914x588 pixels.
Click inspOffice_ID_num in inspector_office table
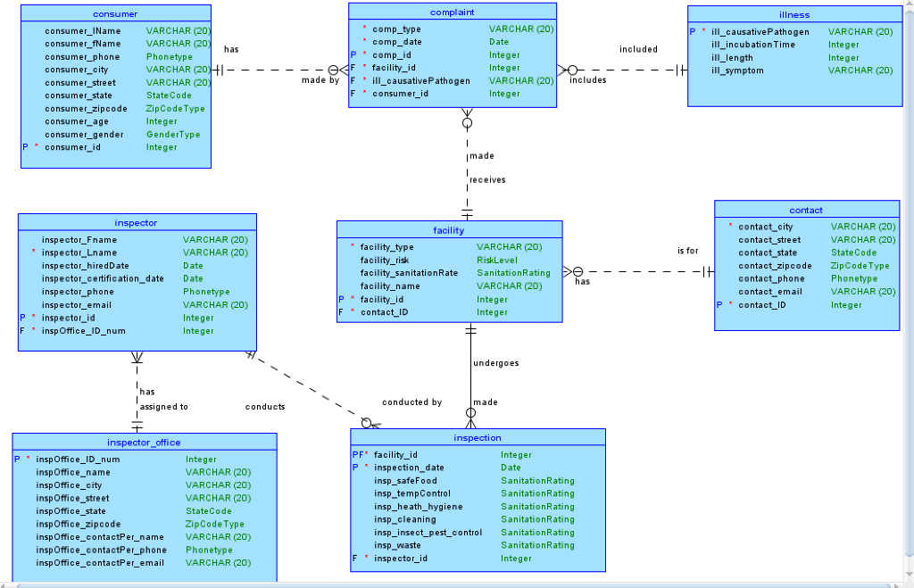coord(78,460)
